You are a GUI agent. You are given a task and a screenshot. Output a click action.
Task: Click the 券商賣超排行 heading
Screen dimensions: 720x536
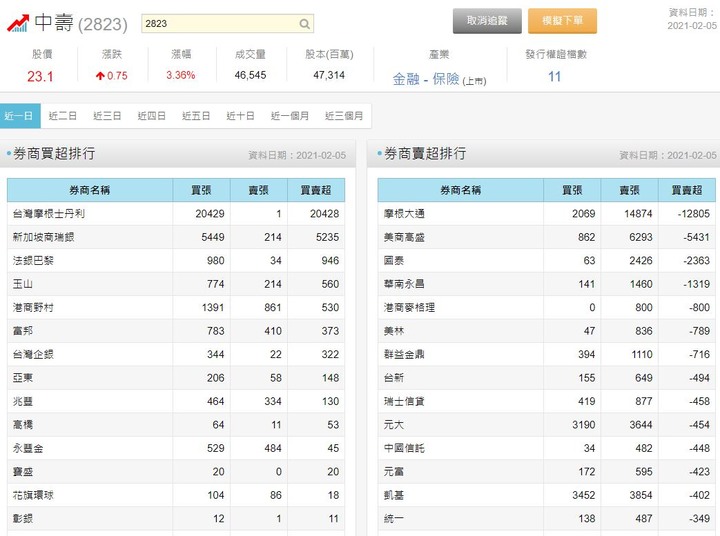coord(425,153)
